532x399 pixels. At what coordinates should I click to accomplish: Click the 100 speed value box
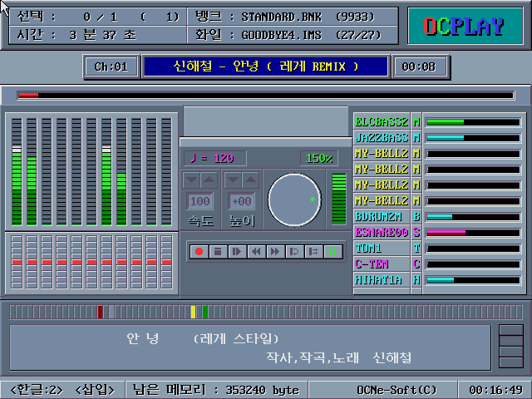(200, 201)
